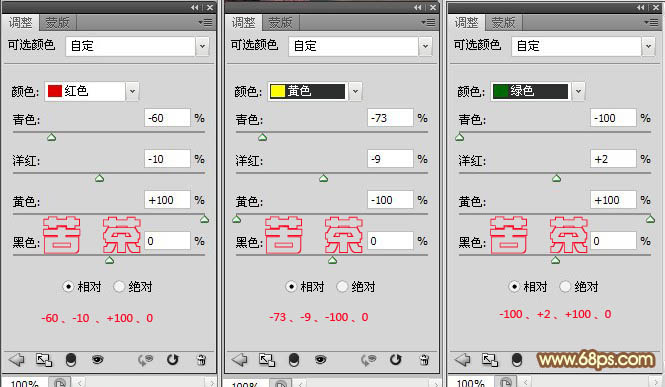Click 黄色 value field showing -100
This screenshot has width=665, height=387.
(390, 200)
